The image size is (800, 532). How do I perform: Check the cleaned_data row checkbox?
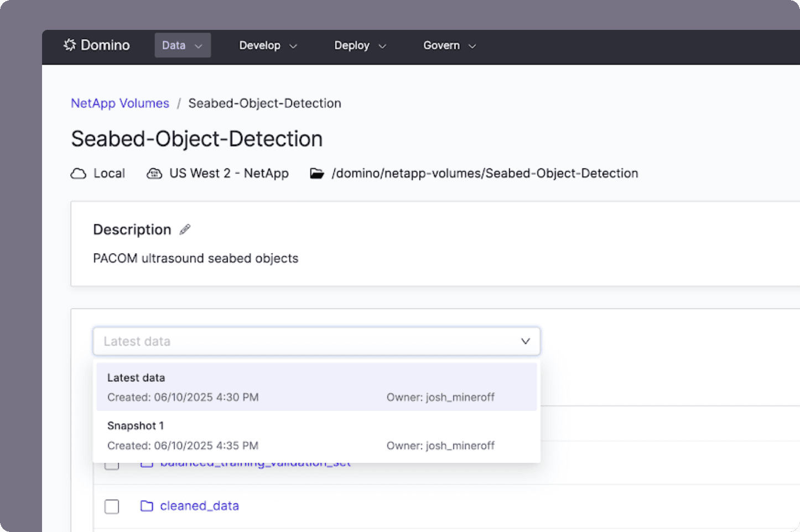pos(112,507)
